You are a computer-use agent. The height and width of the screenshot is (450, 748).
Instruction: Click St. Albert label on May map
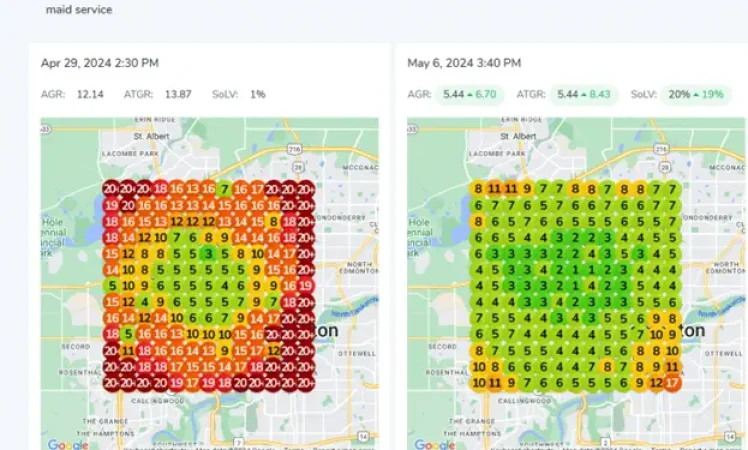pyautogui.click(x=518, y=136)
